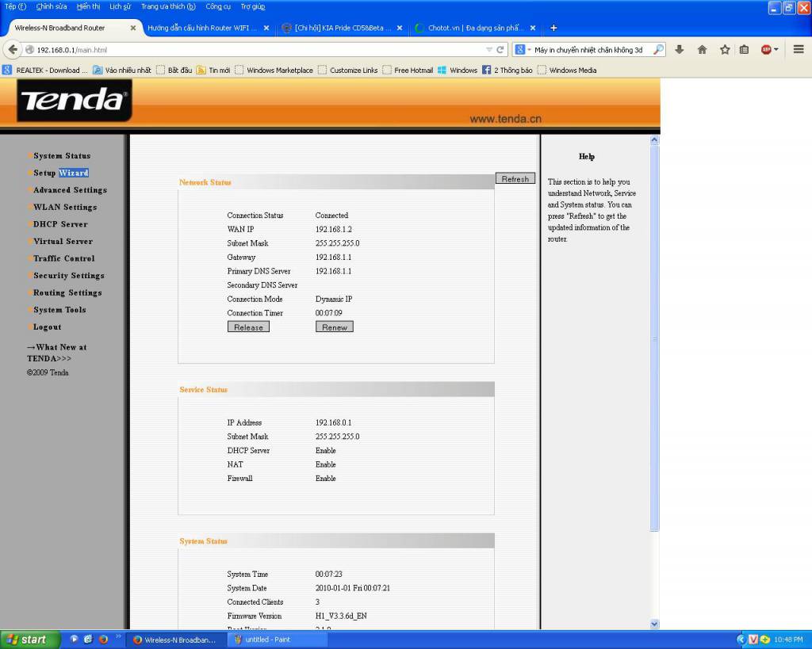
Task: Open the DHCP Server page
Action: coord(60,224)
